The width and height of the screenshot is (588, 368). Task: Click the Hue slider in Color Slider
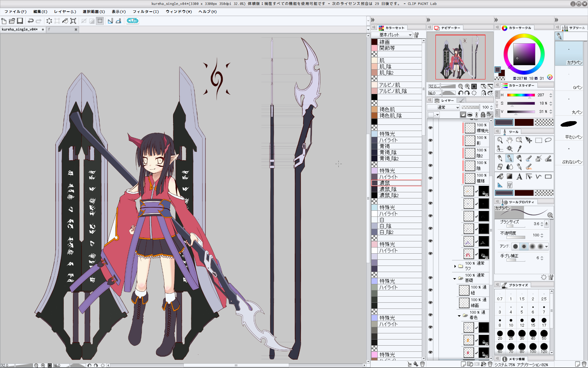521,95
